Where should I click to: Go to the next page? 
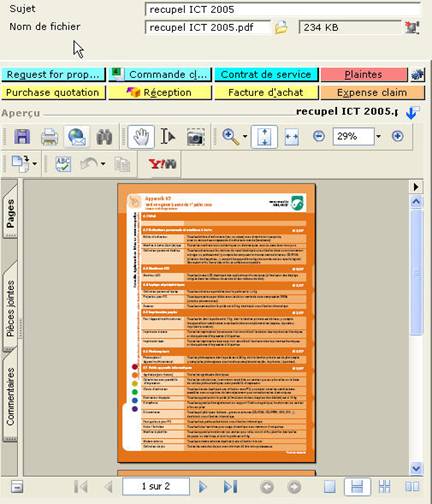(x=202, y=487)
